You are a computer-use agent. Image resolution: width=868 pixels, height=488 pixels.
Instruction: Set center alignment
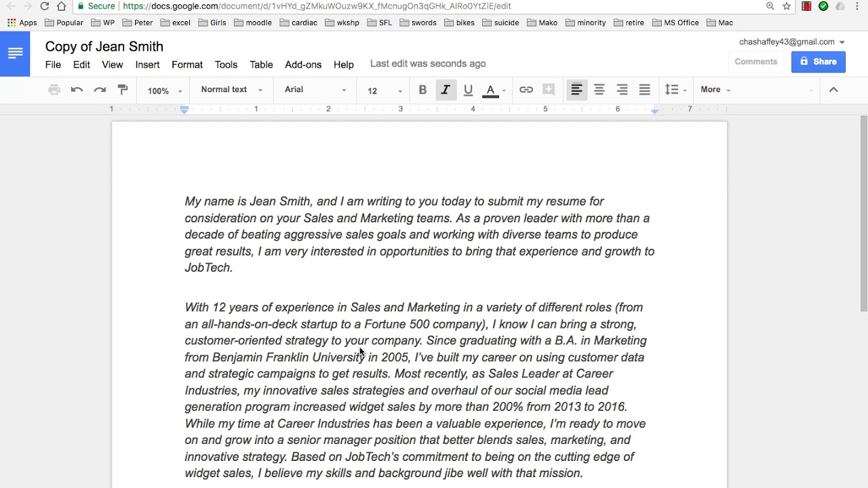coord(599,89)
